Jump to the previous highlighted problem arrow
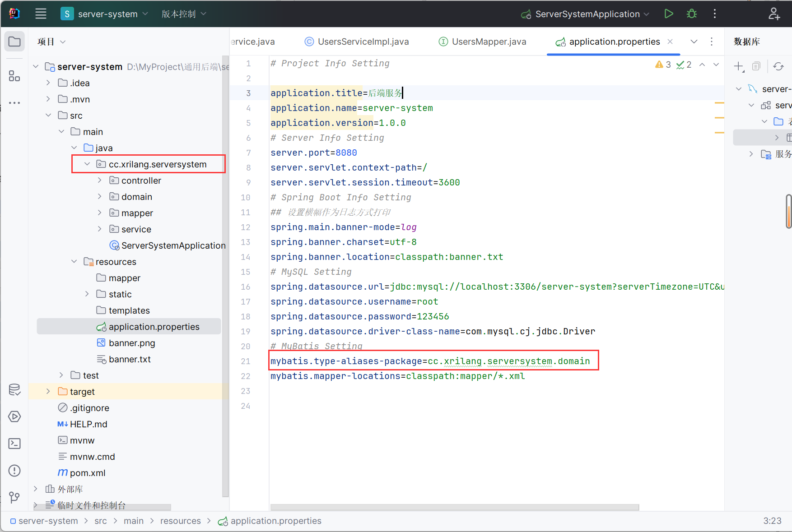Viewport: 792px width, 532px height. pos(702,65)
